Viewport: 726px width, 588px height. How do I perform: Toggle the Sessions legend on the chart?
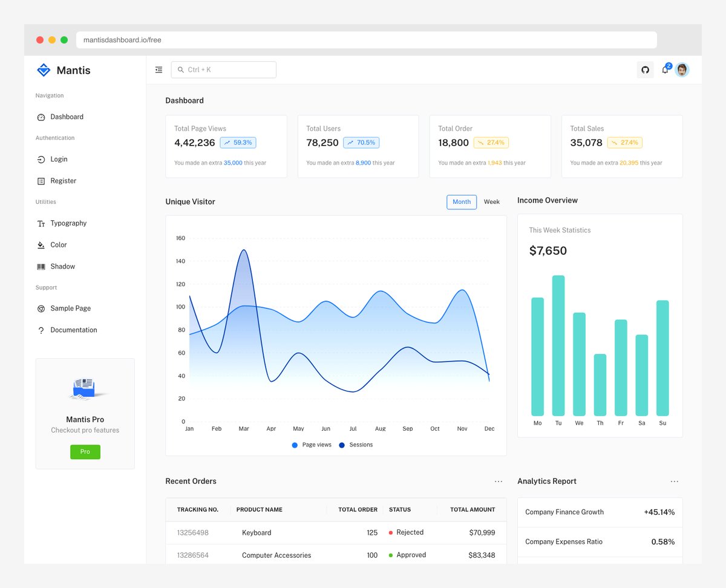click(x=357, y=445)
